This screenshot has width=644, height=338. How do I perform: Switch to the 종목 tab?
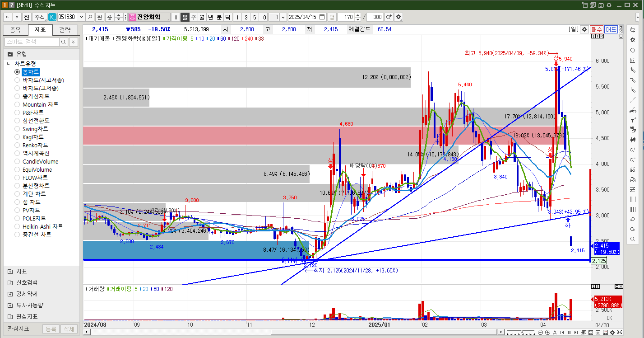(15, 30)
